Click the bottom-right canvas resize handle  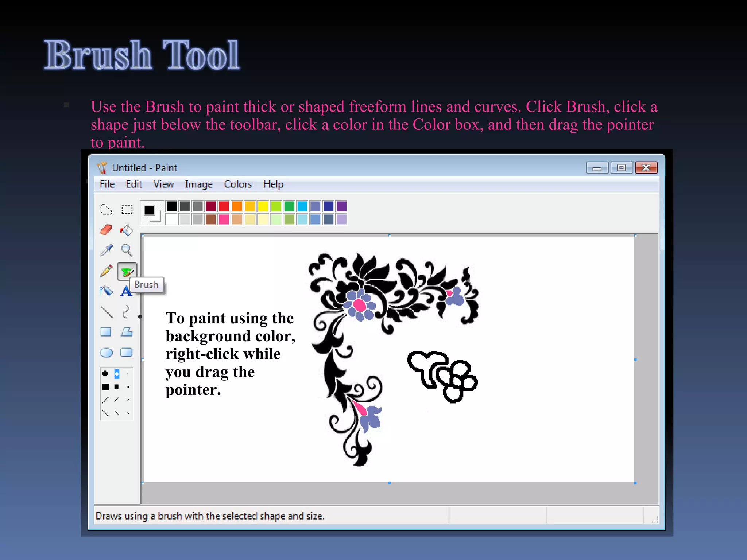click(x=635, y=483)
